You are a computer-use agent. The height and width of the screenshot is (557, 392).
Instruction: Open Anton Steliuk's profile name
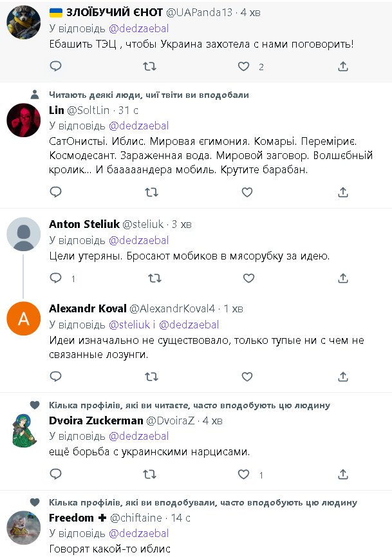point(83,224)
